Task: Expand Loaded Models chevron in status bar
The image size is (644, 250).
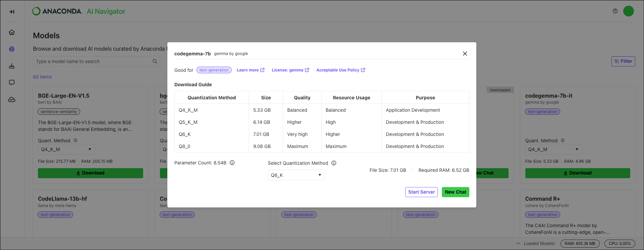Action: click(x=518, y=243)
